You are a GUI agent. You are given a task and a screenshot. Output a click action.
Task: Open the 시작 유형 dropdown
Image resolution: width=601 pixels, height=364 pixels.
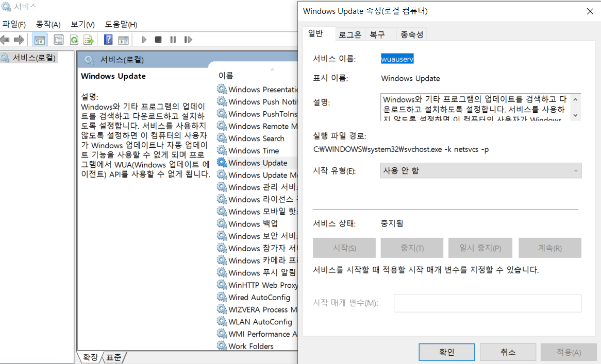coord(481,171)
